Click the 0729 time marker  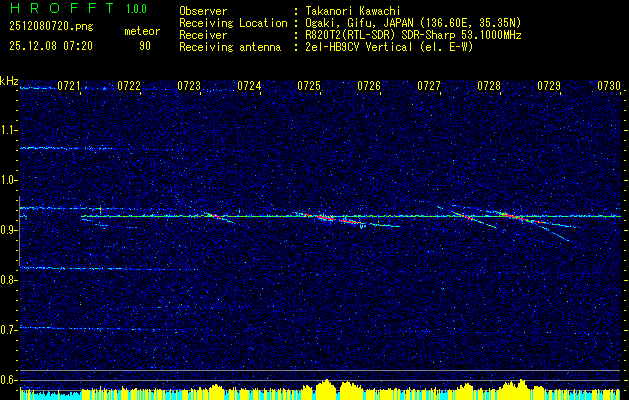click(549, 86)
